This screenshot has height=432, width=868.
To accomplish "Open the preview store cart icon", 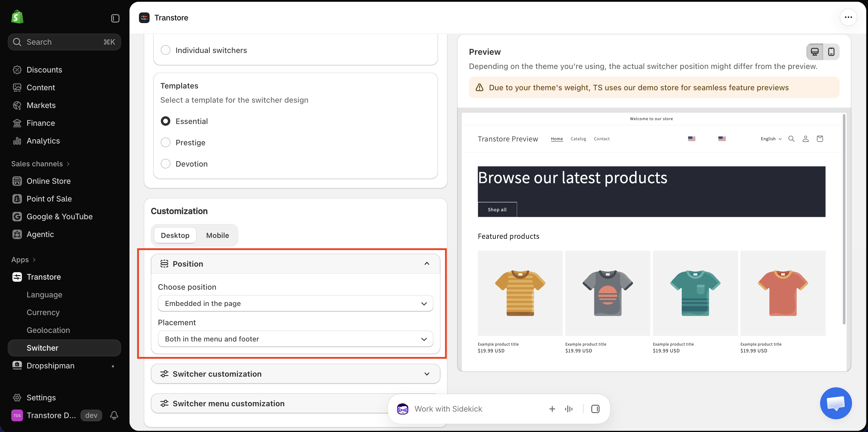I will [820, 138].
